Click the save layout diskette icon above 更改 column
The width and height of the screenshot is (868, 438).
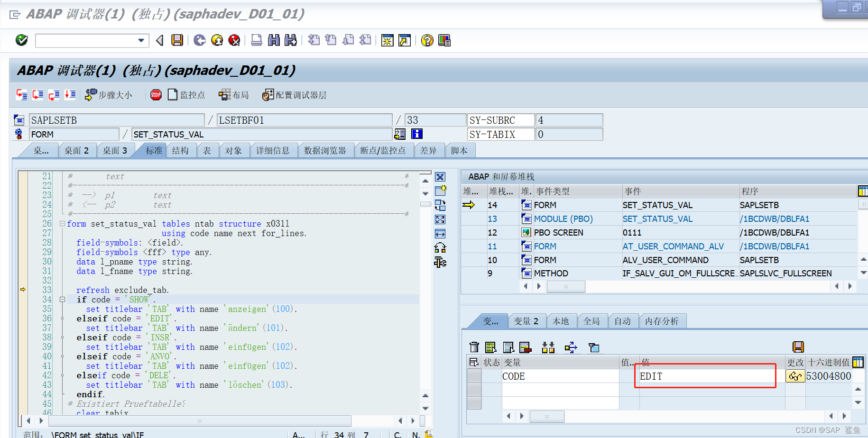tap(798, 347)
